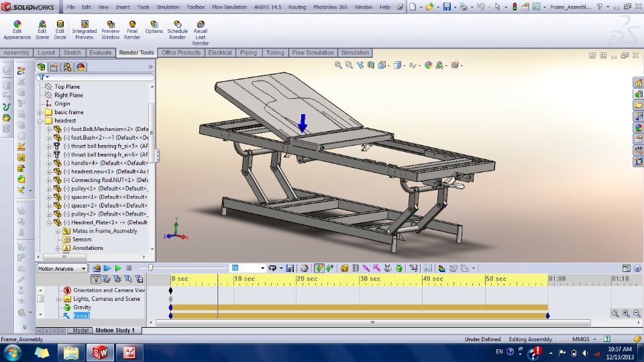Click the Stop button in motion toolbar
Screen dimensions: 644x362
point(129,268)
